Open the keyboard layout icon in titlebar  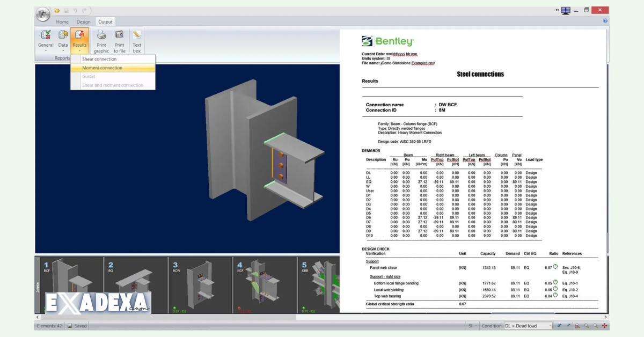pos(566,10)
